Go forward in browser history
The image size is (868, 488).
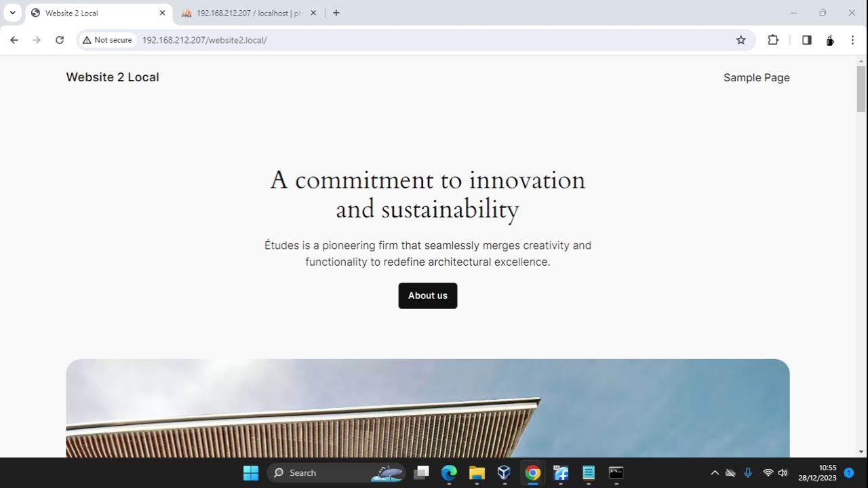(37, 40)
